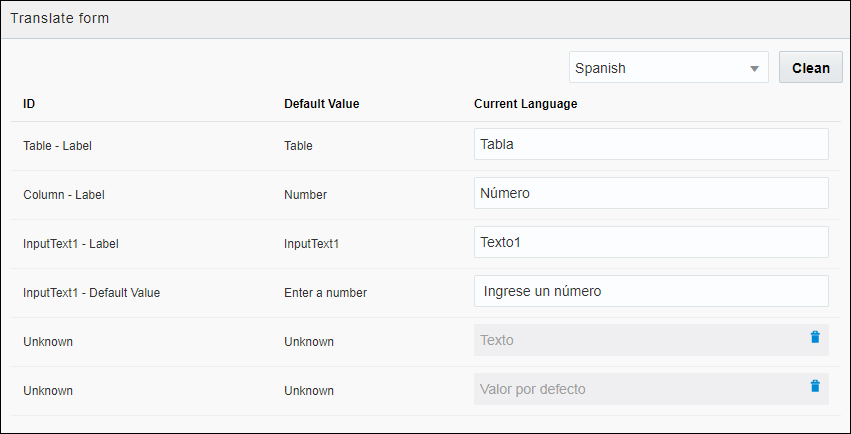Delete the Valor por defecto translation entry
This screenshot has height=434, width=851.
pyautogui.click(x=815, y=386)
